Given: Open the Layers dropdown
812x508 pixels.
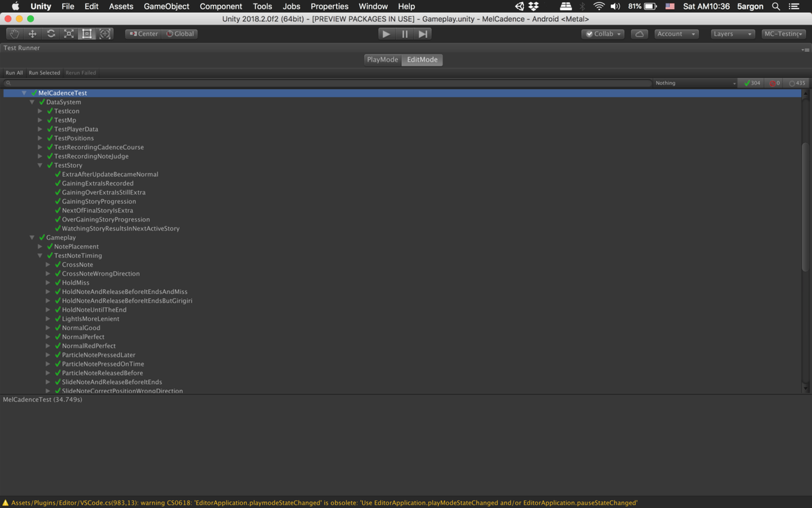Looking at the screenshot, I should 733,34.
